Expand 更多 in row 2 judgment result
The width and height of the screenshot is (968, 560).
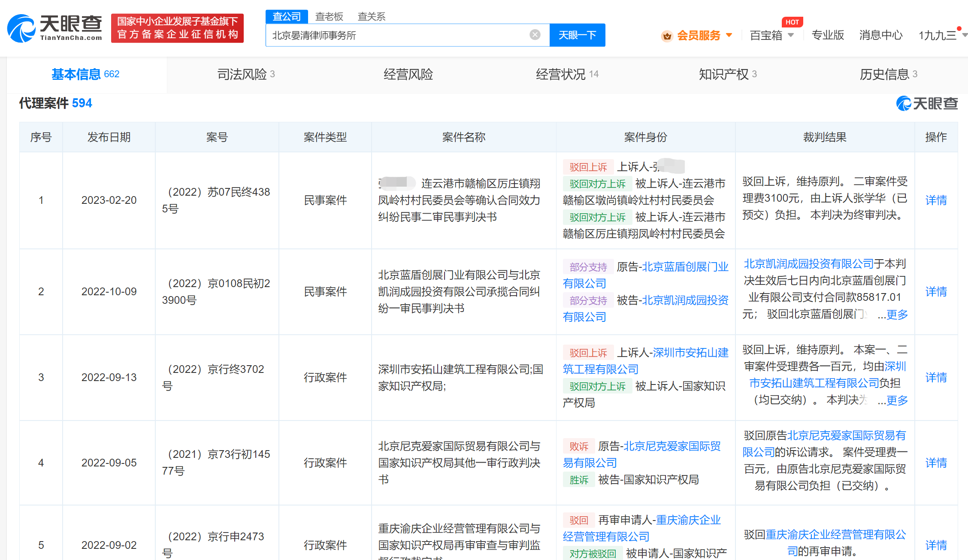(x=897, y=315)
